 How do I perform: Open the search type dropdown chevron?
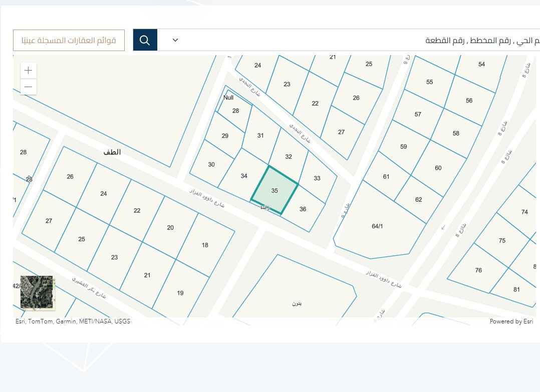coord(175,40)
